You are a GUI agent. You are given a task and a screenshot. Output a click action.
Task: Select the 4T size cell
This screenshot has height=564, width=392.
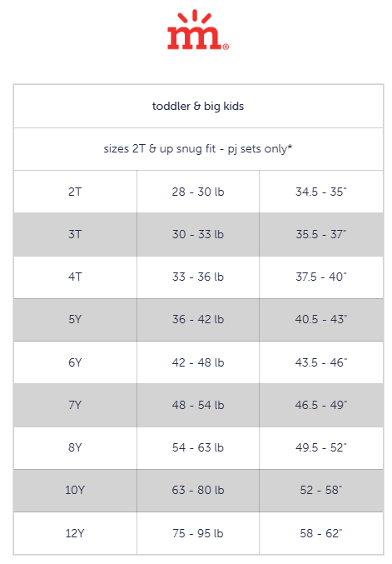pos(75,277)
